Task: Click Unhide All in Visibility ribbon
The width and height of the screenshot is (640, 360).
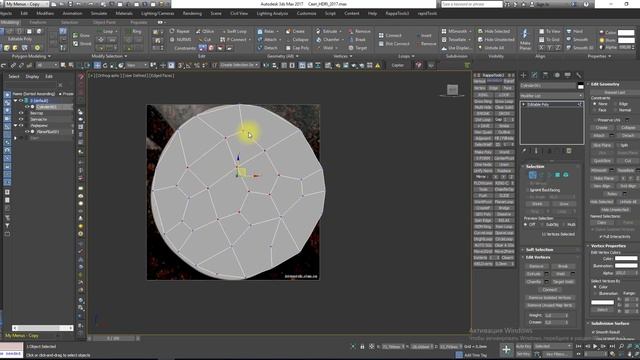Action: click(x=491, y=48)
